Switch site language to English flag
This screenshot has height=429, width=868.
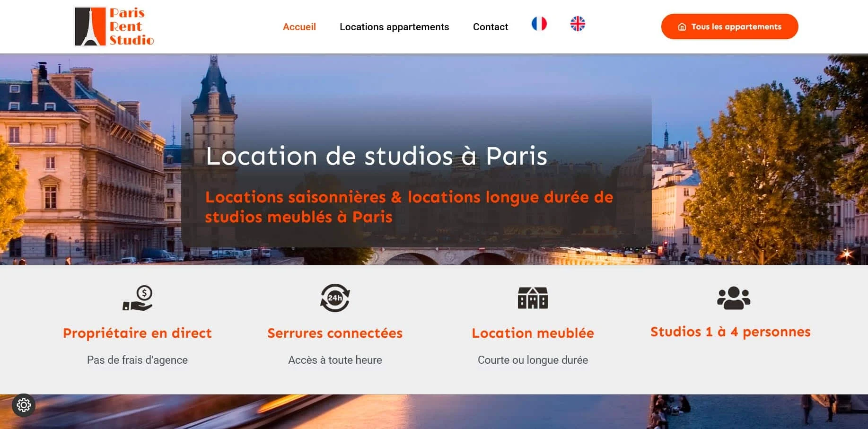[578, 24]
